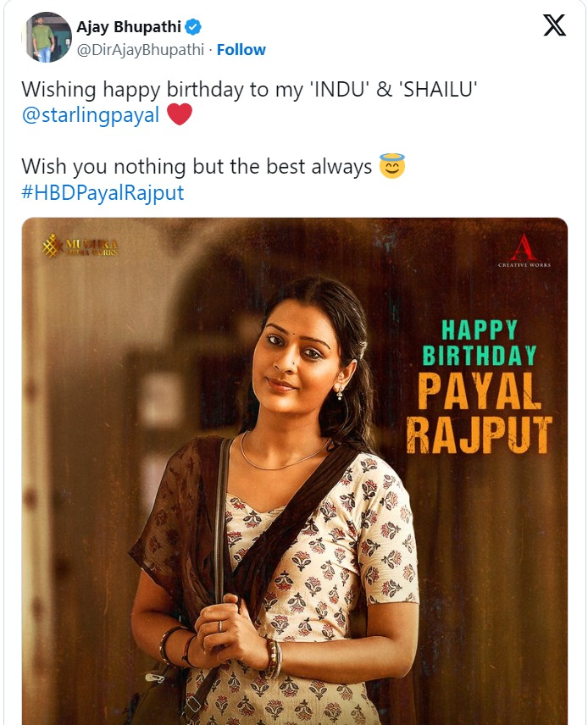Click the Follow link

[241, 49]
